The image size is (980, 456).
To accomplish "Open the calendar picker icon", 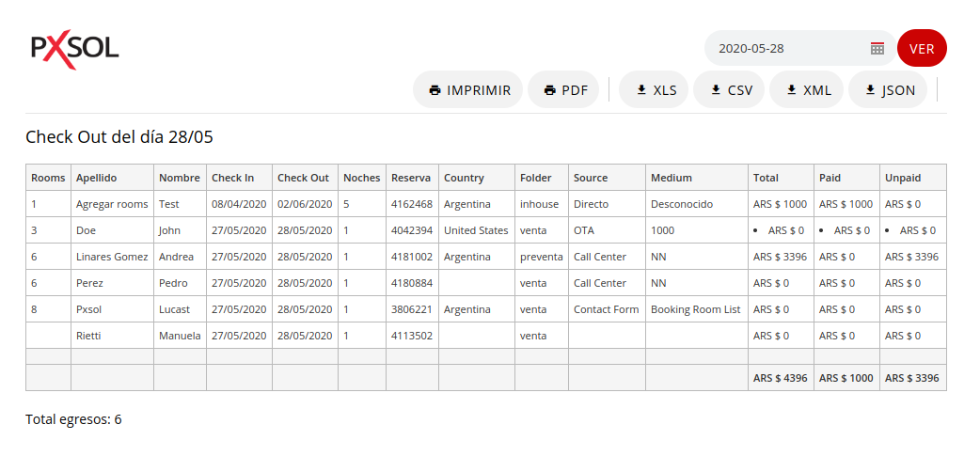I will 877,48.
